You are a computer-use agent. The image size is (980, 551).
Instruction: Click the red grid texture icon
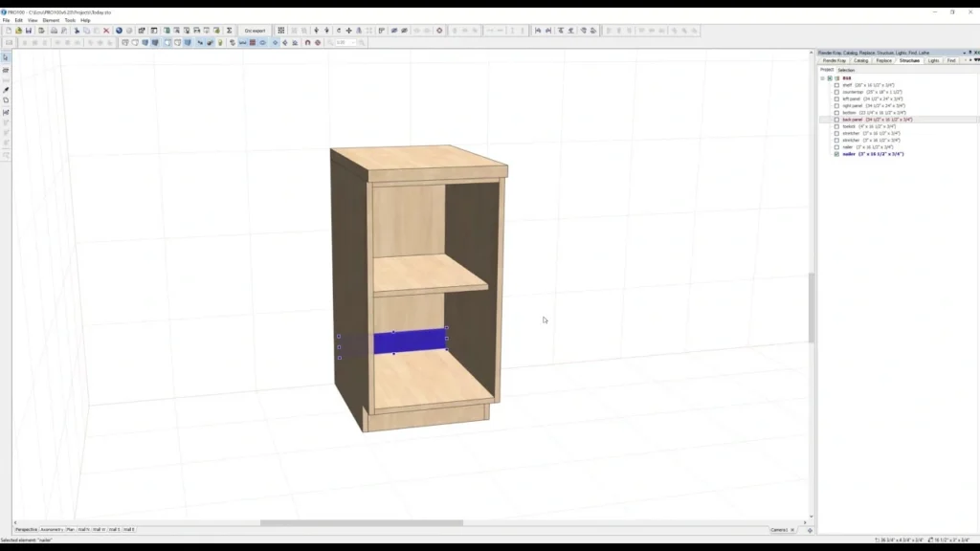(x=253, y=42)
